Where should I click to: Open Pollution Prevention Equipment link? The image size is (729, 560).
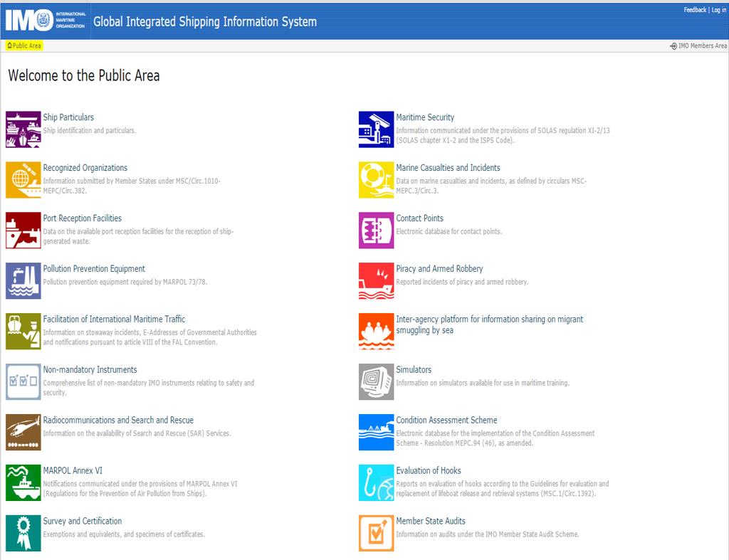pos(94,268)
